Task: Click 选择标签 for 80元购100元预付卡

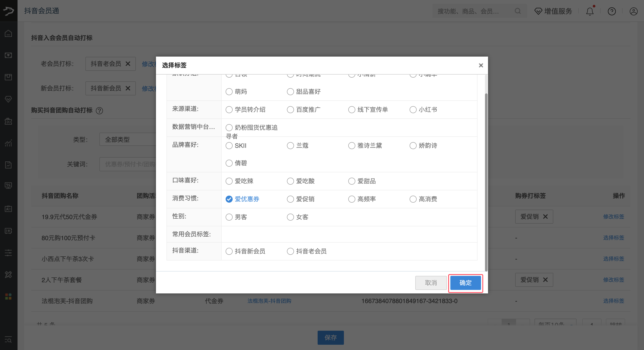Action: point(614,238)
